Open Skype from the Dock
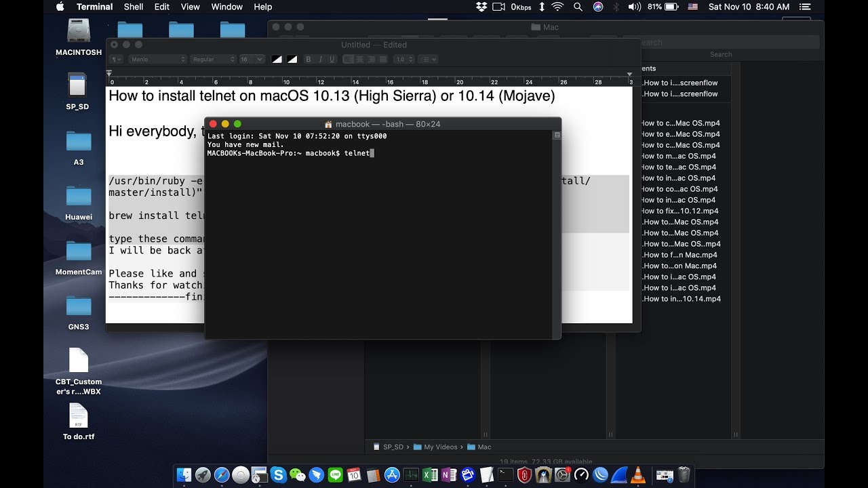The width and height of the screenshot is (868, 488). pyautogui.click(x=278, y=475)
